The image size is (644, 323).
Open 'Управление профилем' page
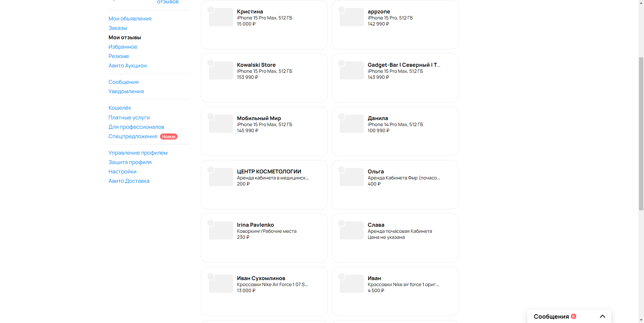click(x=138, y=153)
